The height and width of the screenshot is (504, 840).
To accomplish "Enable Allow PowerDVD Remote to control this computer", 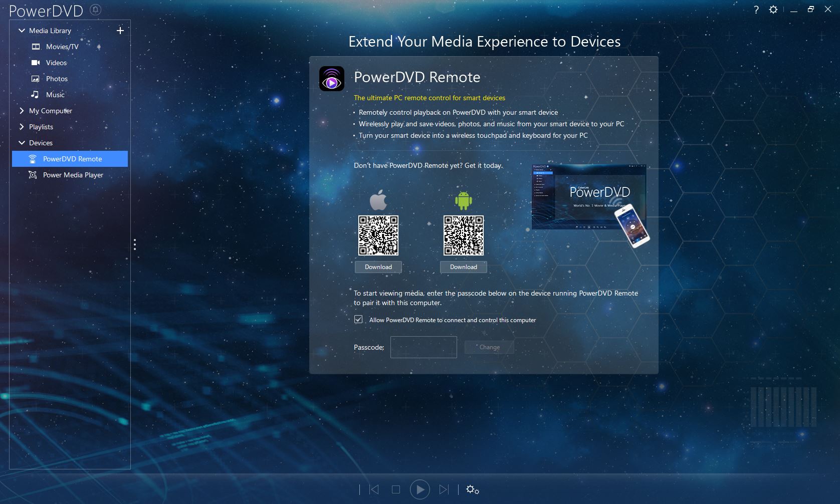I will click(x=358, y=319).
